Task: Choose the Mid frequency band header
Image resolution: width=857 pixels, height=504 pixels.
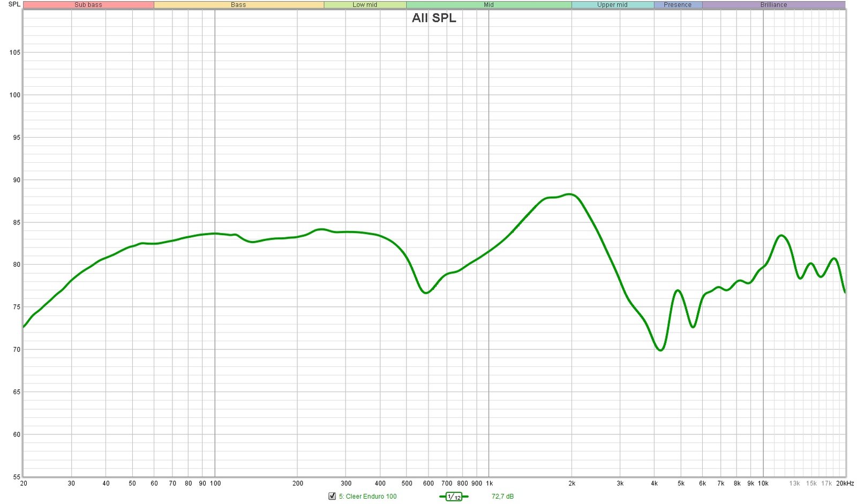Action: 488,5
